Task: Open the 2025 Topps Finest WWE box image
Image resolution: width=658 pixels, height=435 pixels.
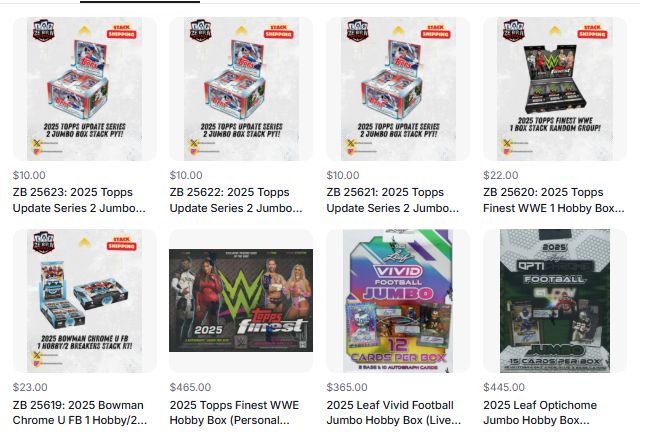Action: [x=241, y=301]
